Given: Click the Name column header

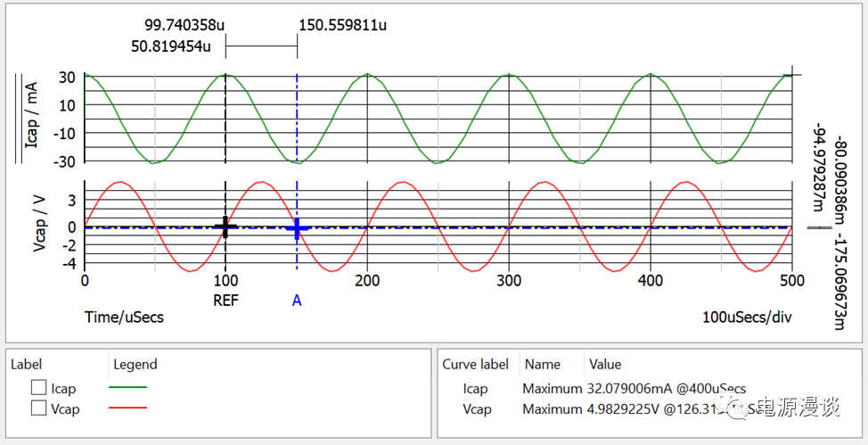Looking at the screenshot, I should [542, 364].
